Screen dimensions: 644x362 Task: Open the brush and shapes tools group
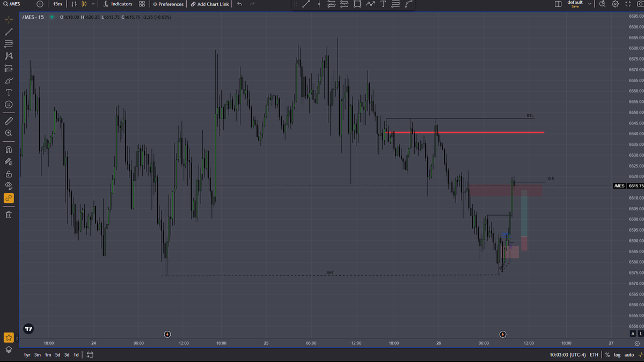point(9,80)
